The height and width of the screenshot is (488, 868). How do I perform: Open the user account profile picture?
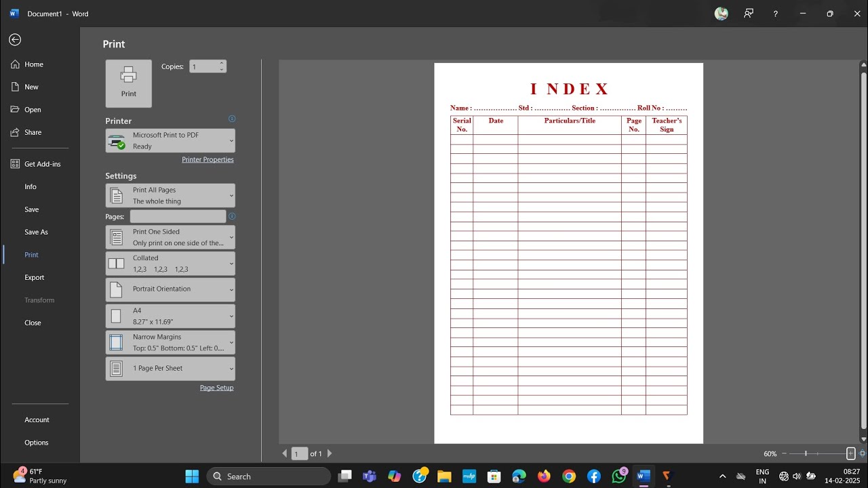(x=722, y=14)
